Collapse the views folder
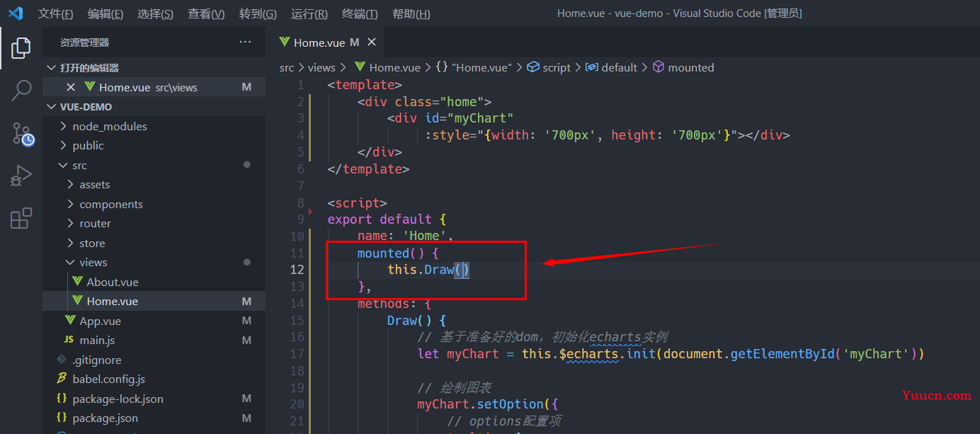The width and height of the screenshot is (980, 434). [x=93, y=262]
